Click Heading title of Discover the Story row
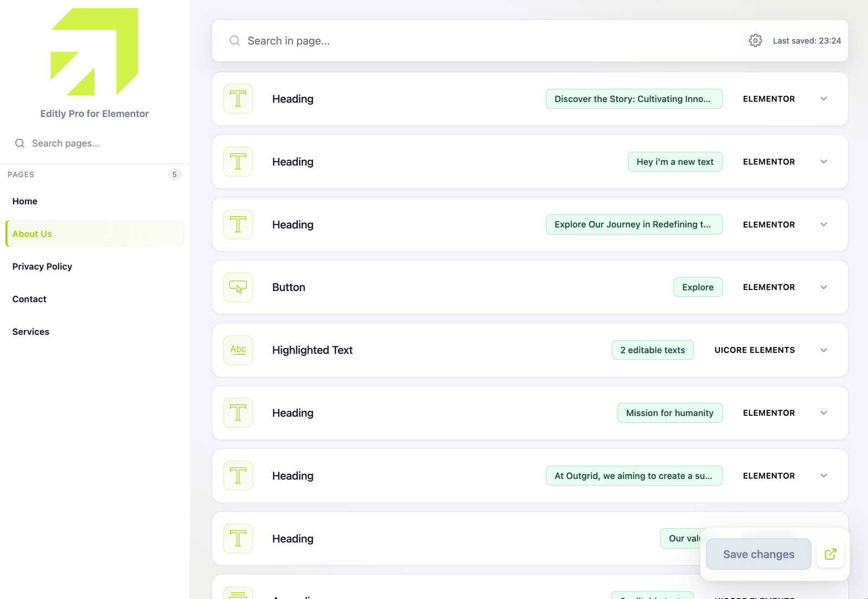Viewport: 868px width, 599px height. [x=293, y=99]
